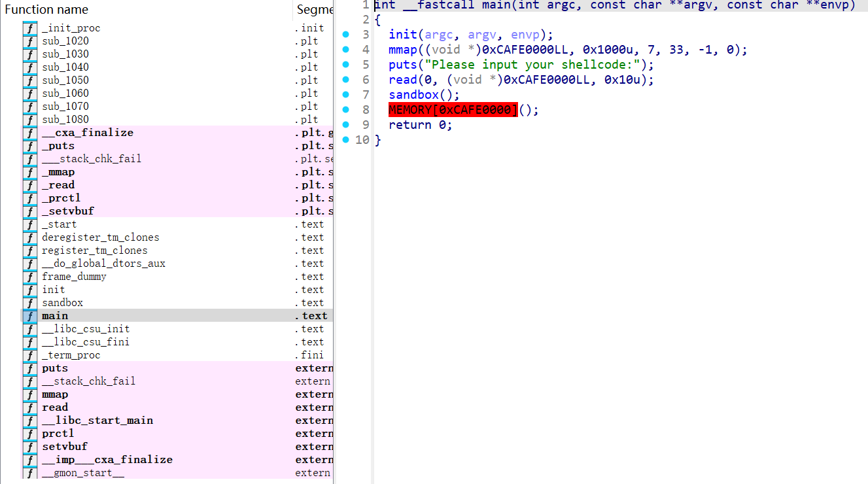
Task: Click the icon of the register_tm_clones row
Action: pos(30,251)
